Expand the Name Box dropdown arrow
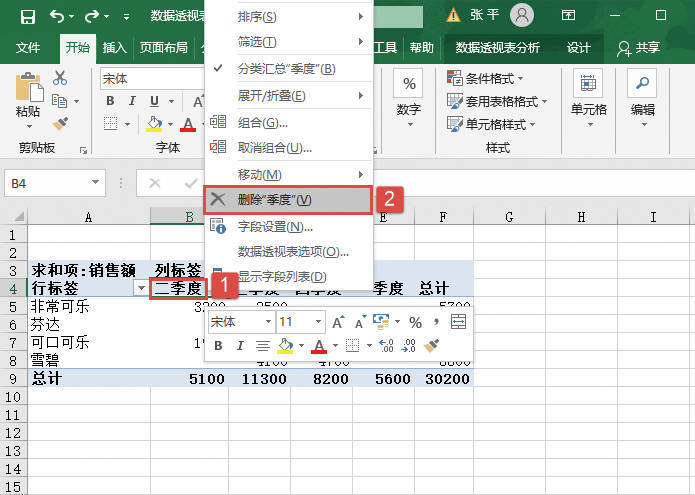The width and height of the screenshot is (695, 495). [96, 183]
